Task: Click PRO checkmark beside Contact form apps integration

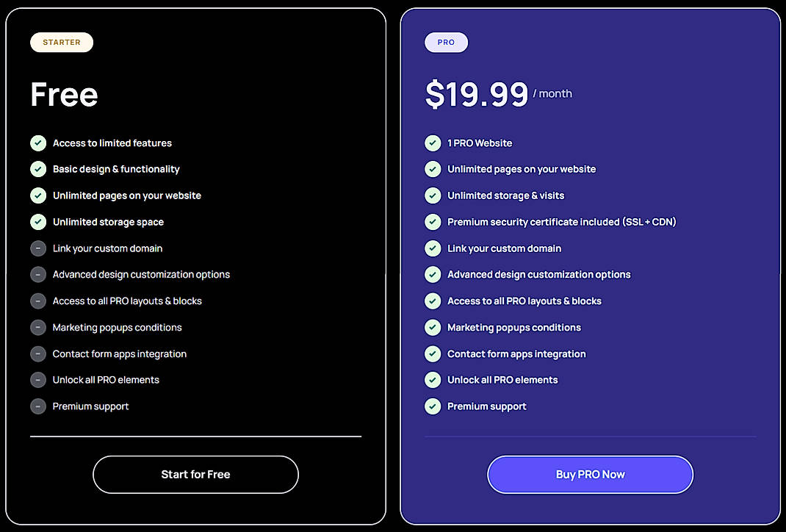Action: pos(433,353)
